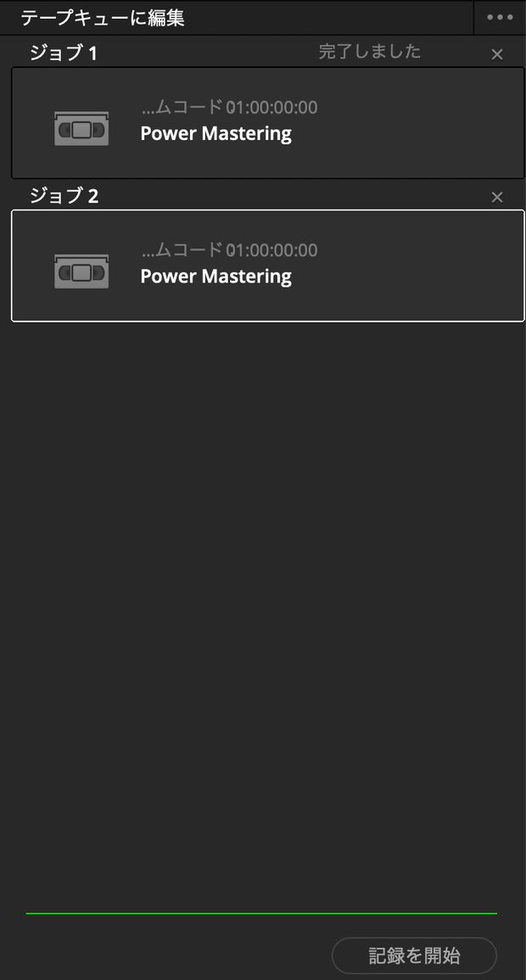Click the テープキューに編集 panel title

tap(103, 18)
